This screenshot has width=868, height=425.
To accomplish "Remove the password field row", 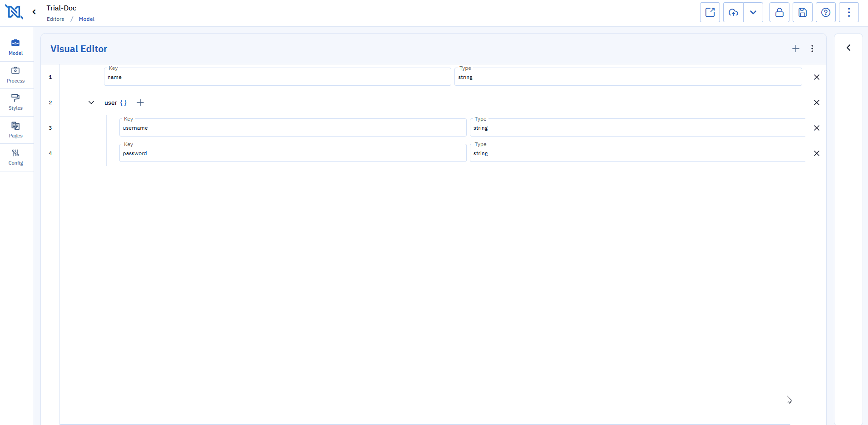I will [x=817, y=153].
